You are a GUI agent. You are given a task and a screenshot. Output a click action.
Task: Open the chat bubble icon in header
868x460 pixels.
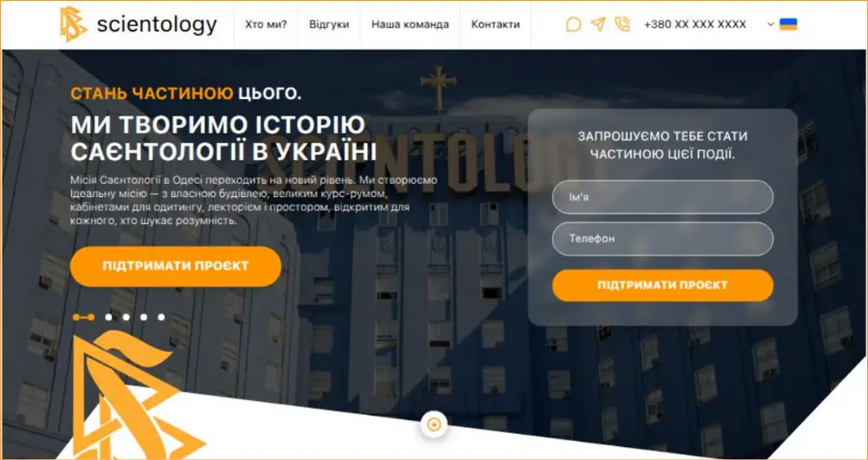[574, 24]
